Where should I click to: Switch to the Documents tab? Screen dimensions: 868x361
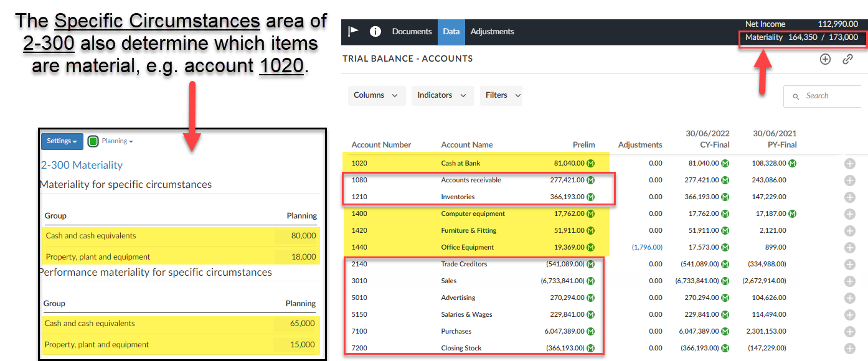click(412, 32)
